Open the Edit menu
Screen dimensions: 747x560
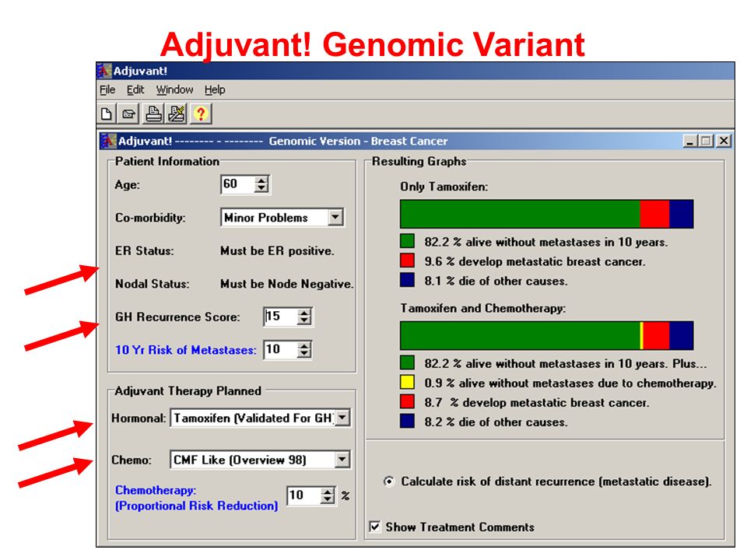tap(135, 89)
